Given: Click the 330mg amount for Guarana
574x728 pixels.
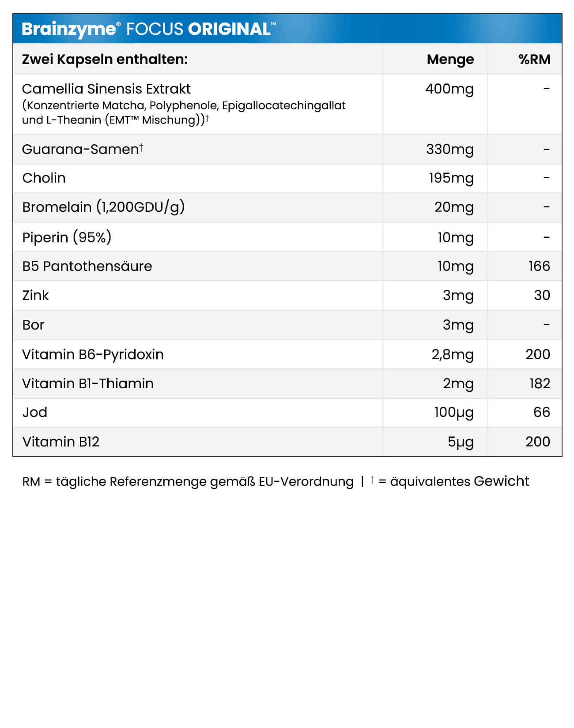Looking at the screenshot, I should [x=449, y=149].
